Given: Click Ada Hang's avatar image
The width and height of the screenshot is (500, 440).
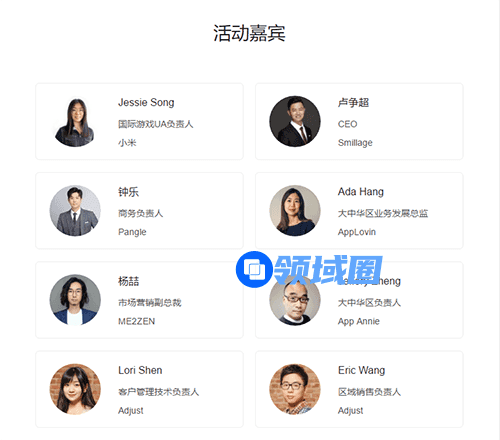Looking at the screenshot, I should point(295,211).
